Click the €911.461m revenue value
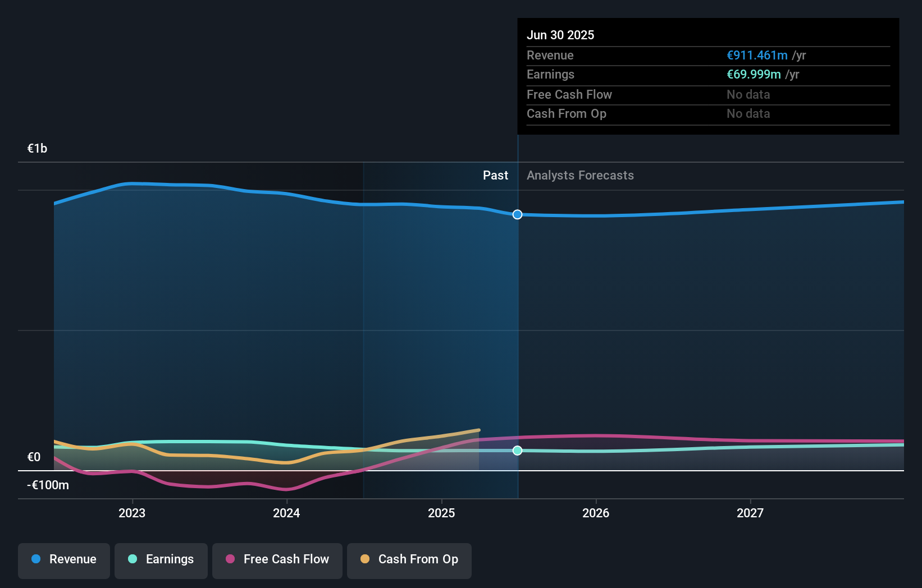922x588 pixels. coord(756,56)
